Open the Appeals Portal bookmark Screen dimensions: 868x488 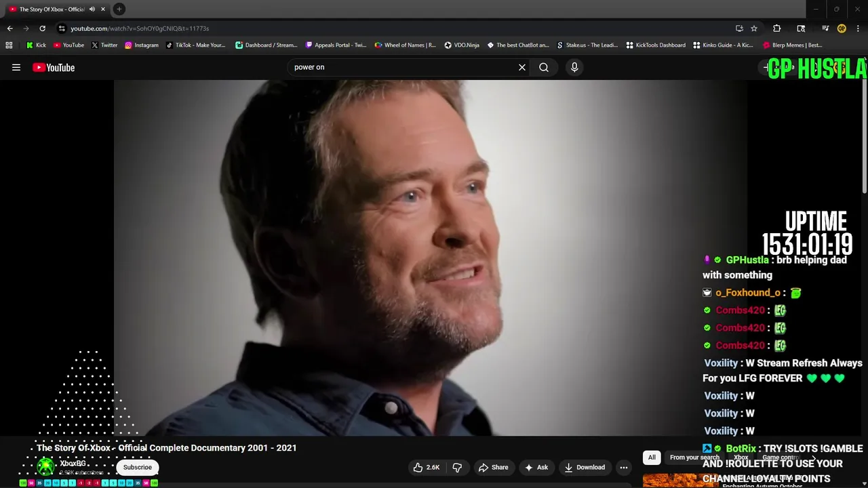coord(336,45)
